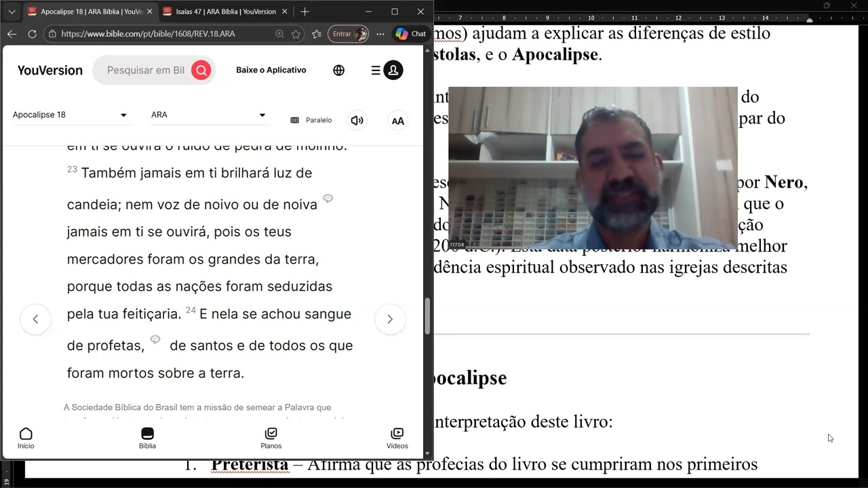Click the Entrar profile button
Viewport: 868px width, 488px height.
tap(348, 34)
